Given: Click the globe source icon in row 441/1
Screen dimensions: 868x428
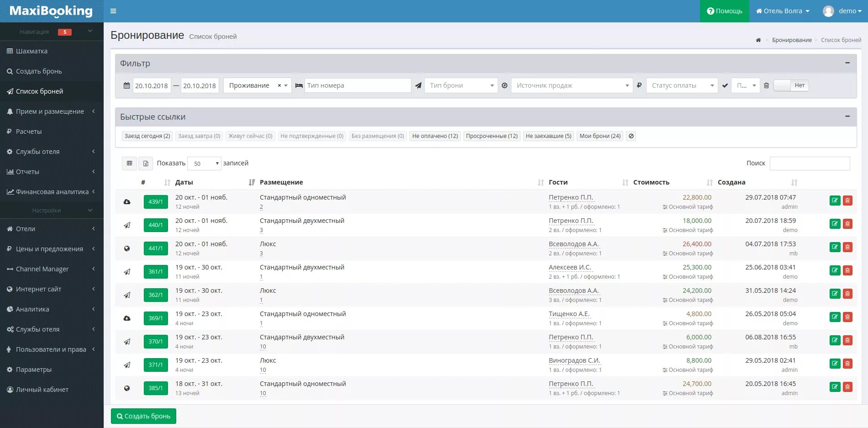Looking at the screenshot, I should pos(127,248).
